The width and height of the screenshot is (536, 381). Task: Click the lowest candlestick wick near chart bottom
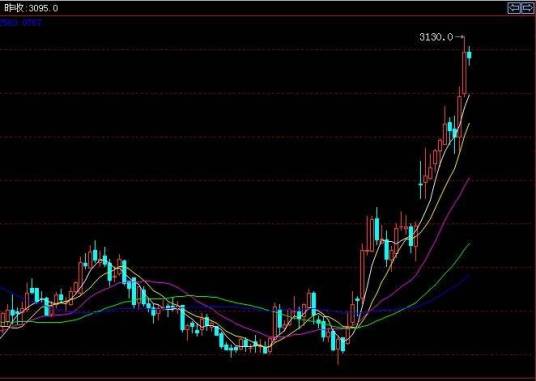[338, 358]
